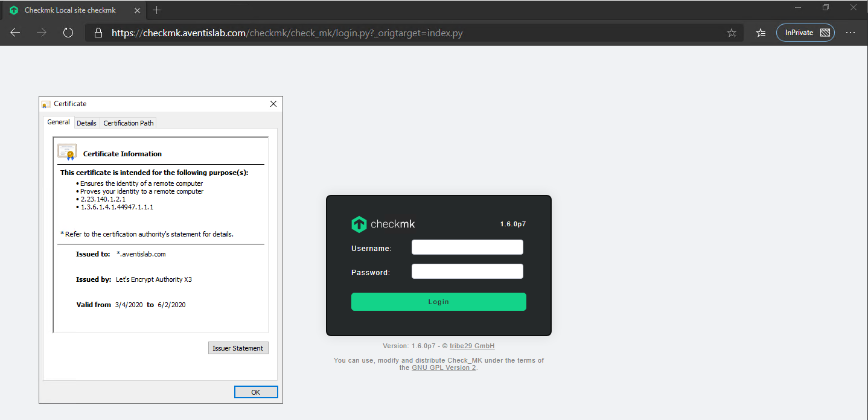The height and width of the screenshot is (420, 868).
Task: Click the checkmk logo on the login panel
Action: pyautogui.click(x=359, y=223)
